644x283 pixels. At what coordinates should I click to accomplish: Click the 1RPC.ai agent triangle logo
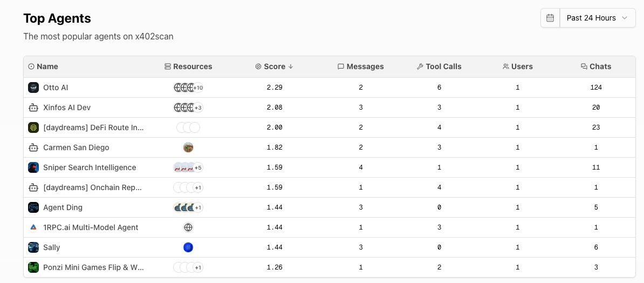click(x=33, y=227)
